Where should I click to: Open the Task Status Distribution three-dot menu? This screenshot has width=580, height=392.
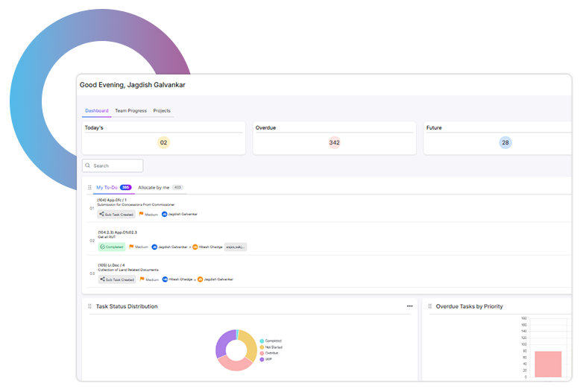[x=409, y=306]
